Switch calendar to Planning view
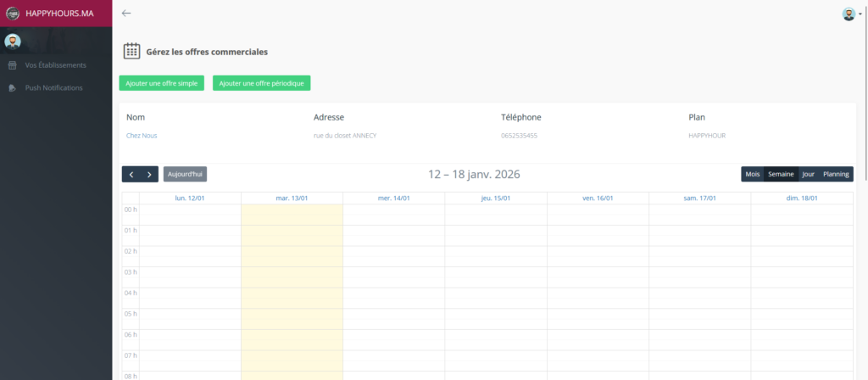The height and width of the screenshot is (380, 868). point(836,174)
